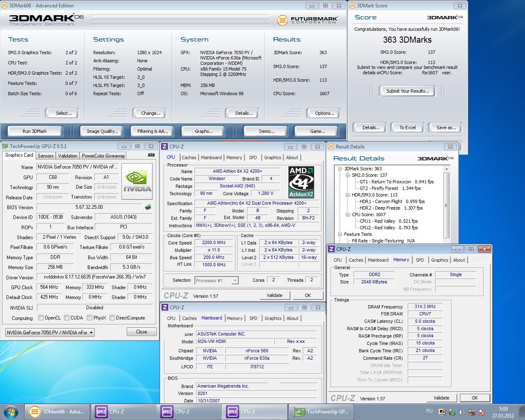Click the NVIDIA logo in GPU-Z
Viewport: 525px width, 420px height.
click(137, 182)
